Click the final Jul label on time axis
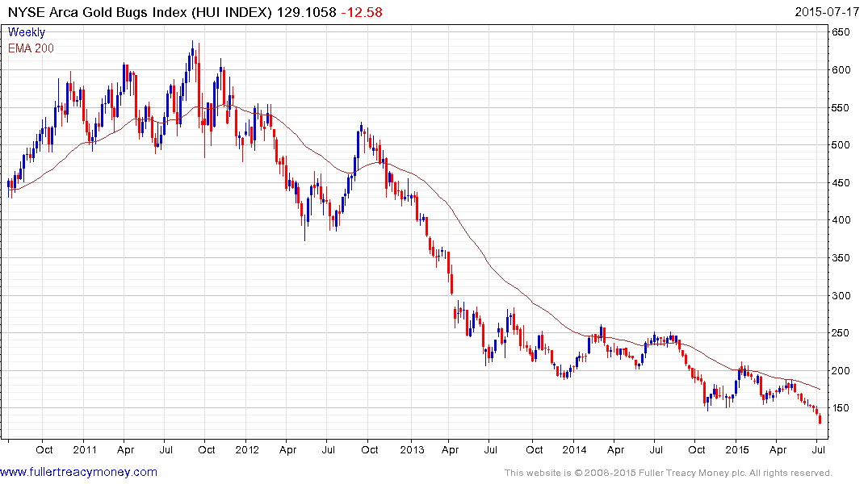868x484 pixels. 818,449
